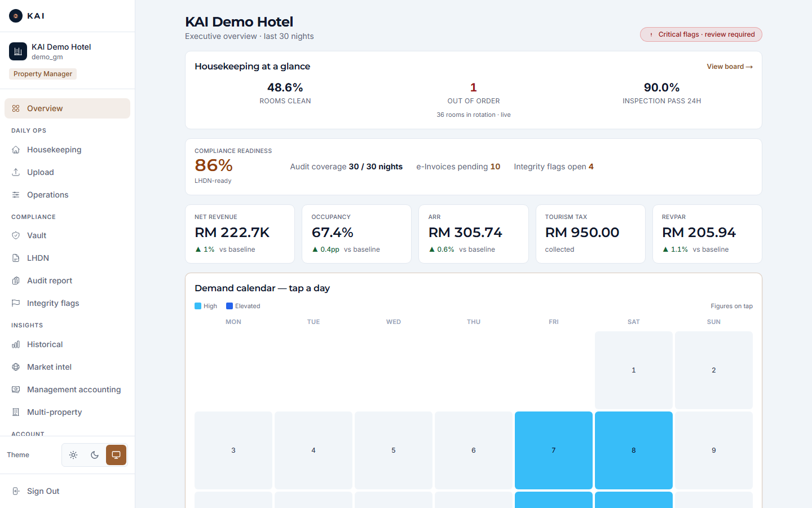Click the ARR RM 305.74 card

tap(474, 234)
